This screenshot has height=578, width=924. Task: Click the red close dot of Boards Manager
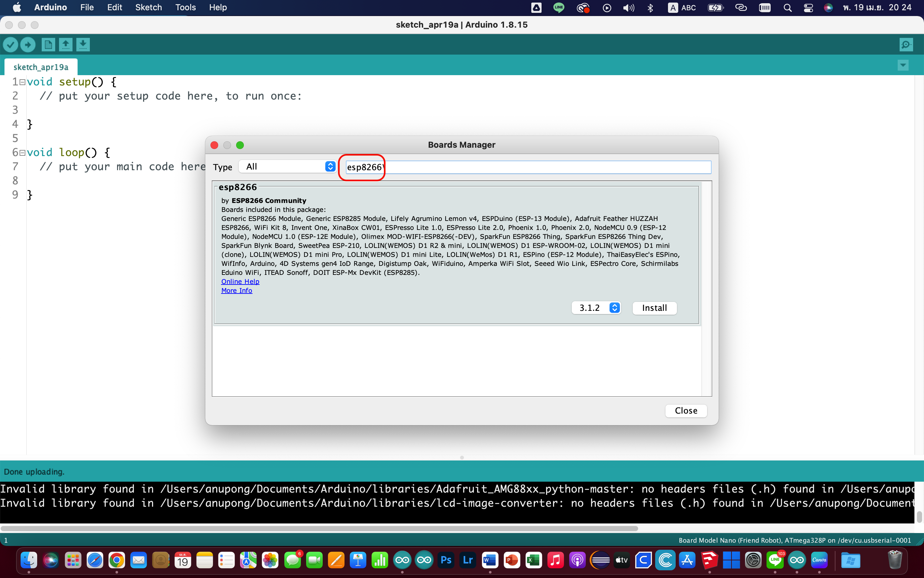pyautogui.click(x=215, y=145)
